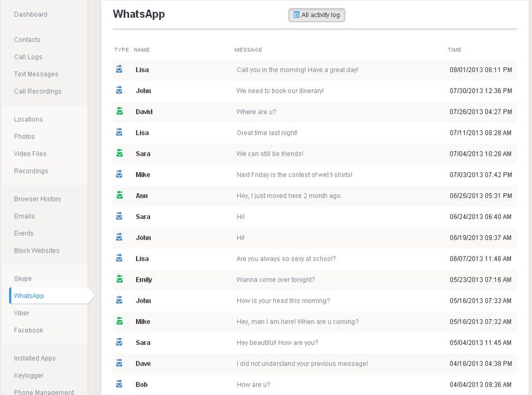The image size is (532, 395).
Task: Select Viber in the sidebar
Action: tap(22, 313)
